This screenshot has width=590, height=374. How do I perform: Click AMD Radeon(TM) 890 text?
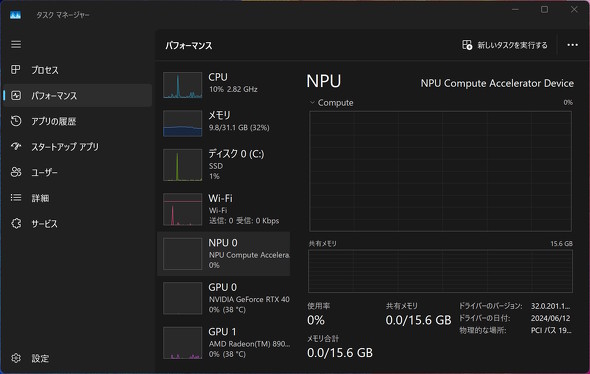click(x=249, y=344)
